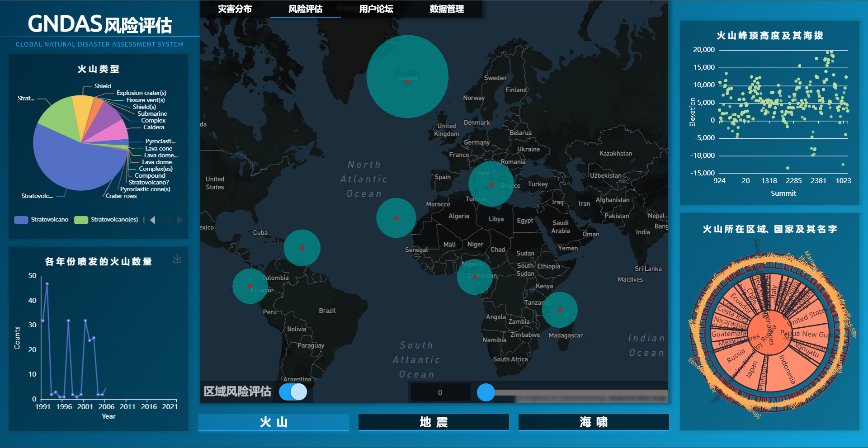Click the Italy risk circle on map
The height and width of the screenshot is (448, 868).
pyautogui.click(x=491, y=184)
